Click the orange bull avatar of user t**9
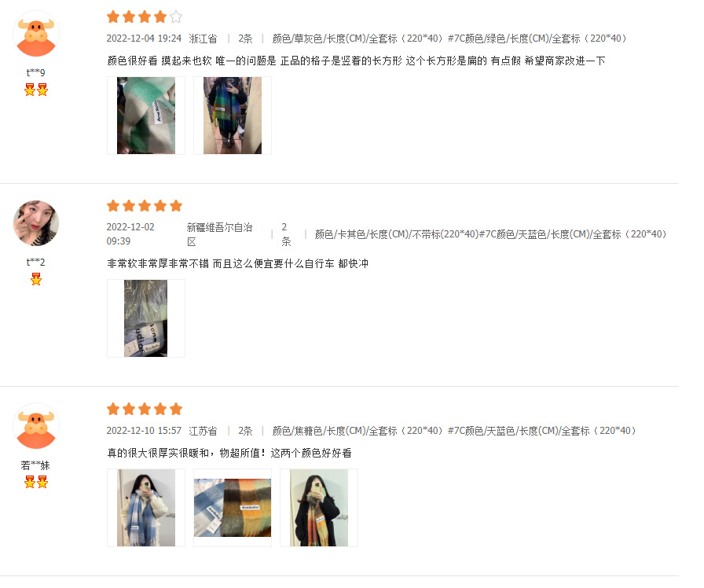The height and width of the screenshot is (588, 704). [x=36, y=34]
